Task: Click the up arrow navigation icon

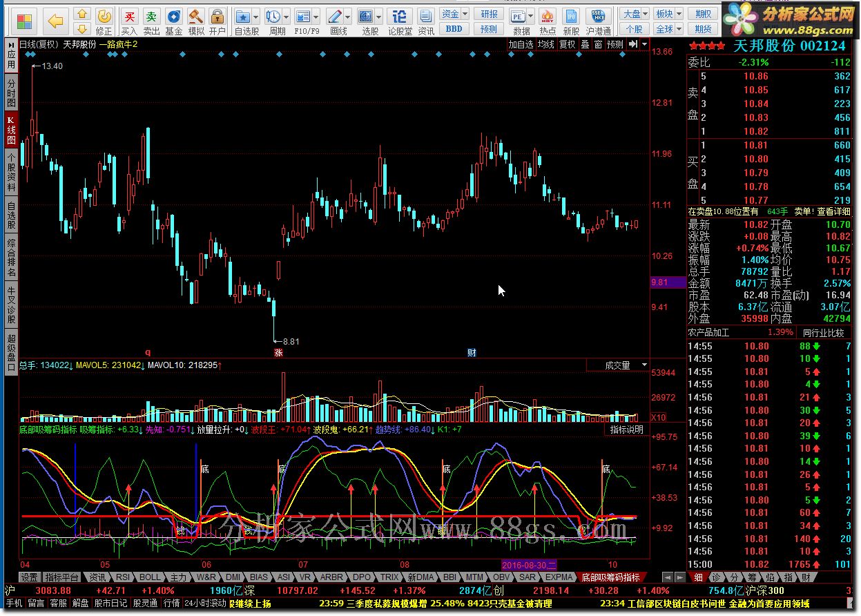Action: (82, 15)
